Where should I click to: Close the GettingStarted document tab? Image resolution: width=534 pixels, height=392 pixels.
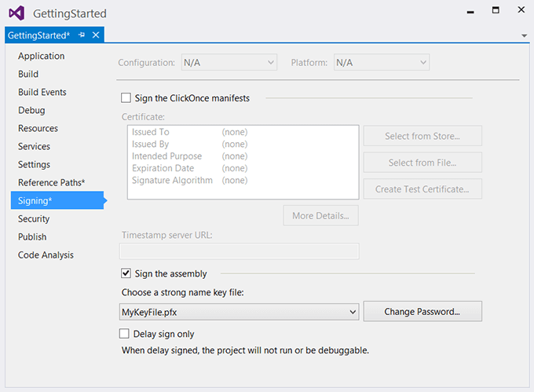tap(96, 35)
